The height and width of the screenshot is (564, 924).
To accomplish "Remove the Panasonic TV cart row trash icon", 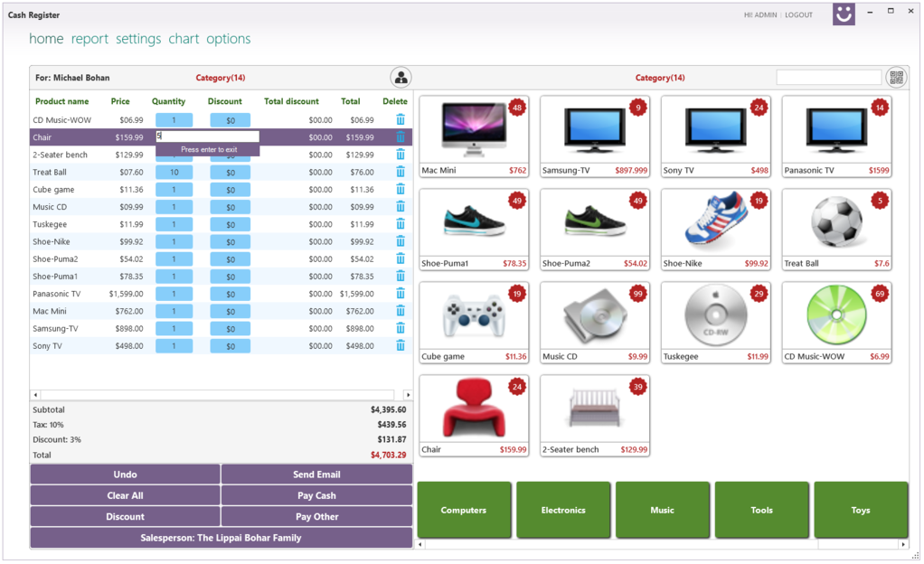I will (x=401, y=294).
